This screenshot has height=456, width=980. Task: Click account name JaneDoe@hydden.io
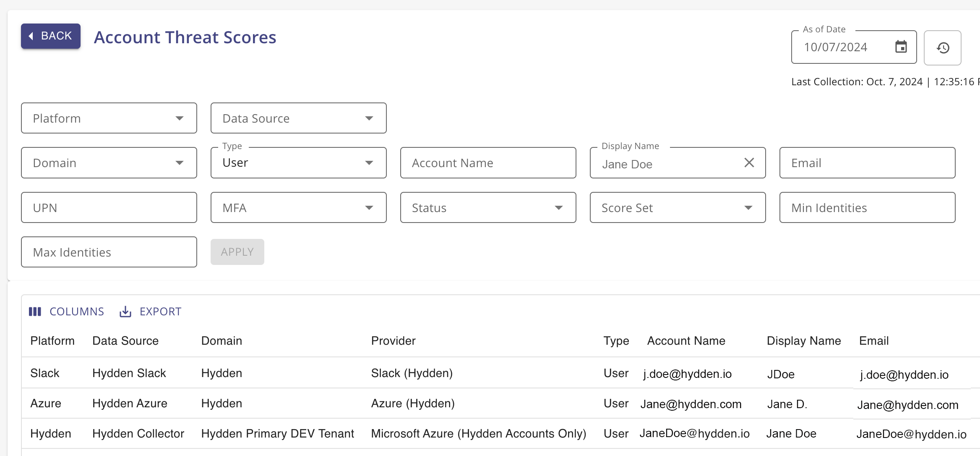pos(695,433)
